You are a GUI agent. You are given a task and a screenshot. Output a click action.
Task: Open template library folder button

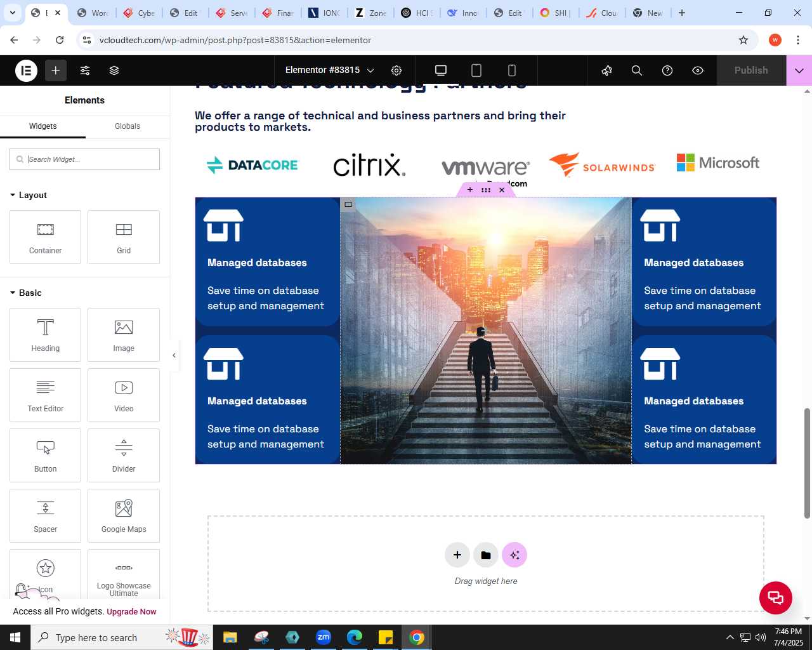[486, 555]
